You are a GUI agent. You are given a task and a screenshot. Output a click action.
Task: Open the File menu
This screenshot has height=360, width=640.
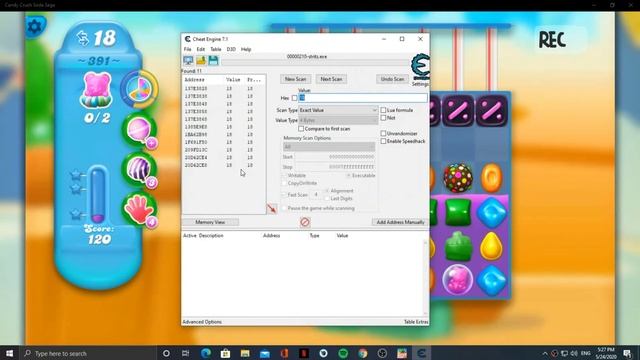(x=187, y=49)
